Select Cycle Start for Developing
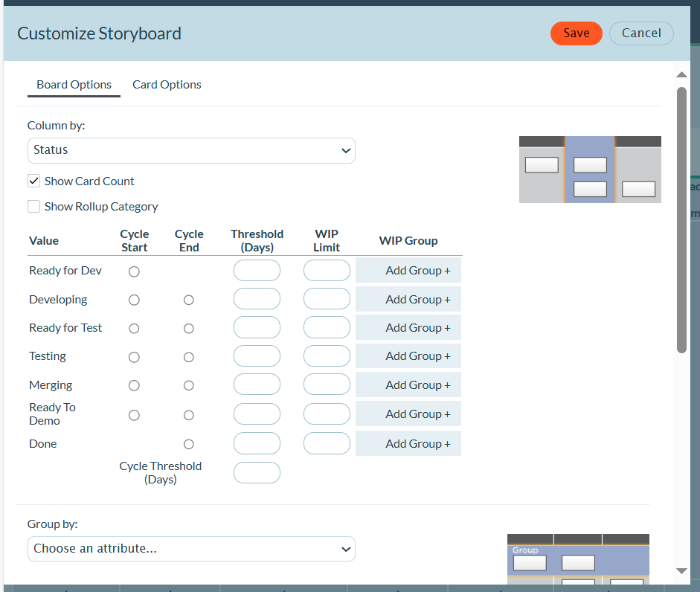The width and height of the screenshot is (700, 592). coord(134,300)
